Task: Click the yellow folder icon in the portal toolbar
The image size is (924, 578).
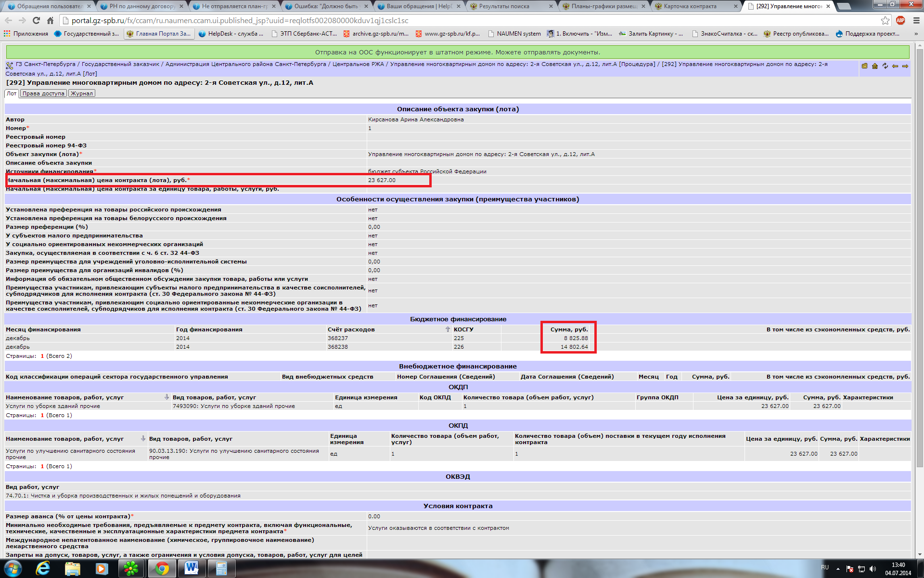Action: [864, 66]
